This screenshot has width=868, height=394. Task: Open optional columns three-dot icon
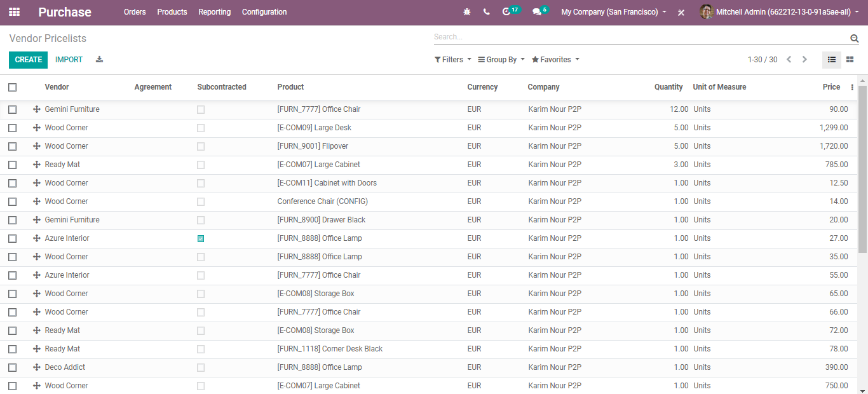(852, 87)
